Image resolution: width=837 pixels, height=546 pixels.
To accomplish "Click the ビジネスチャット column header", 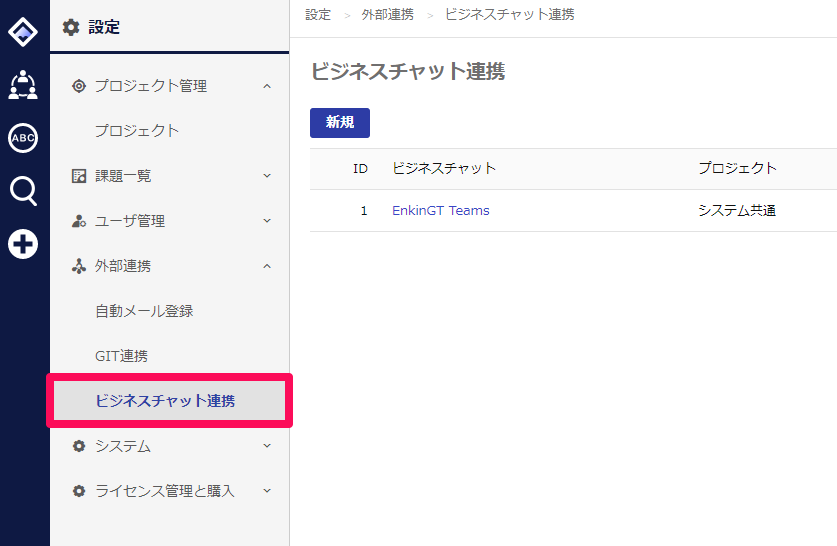I will click(444, 169).
